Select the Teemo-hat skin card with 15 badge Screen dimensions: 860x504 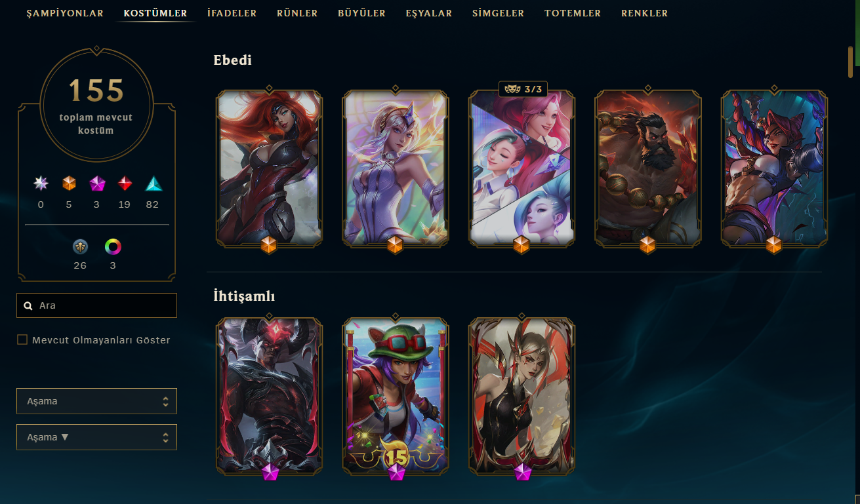coord(395,396)
